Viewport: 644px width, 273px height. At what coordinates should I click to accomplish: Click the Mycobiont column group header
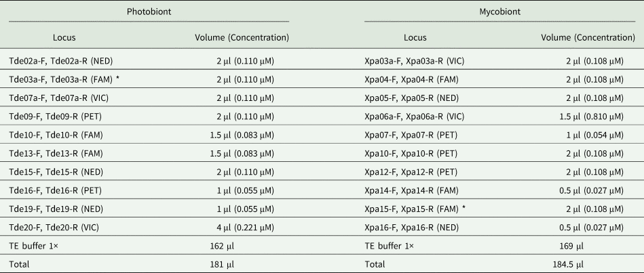[502, 12]
